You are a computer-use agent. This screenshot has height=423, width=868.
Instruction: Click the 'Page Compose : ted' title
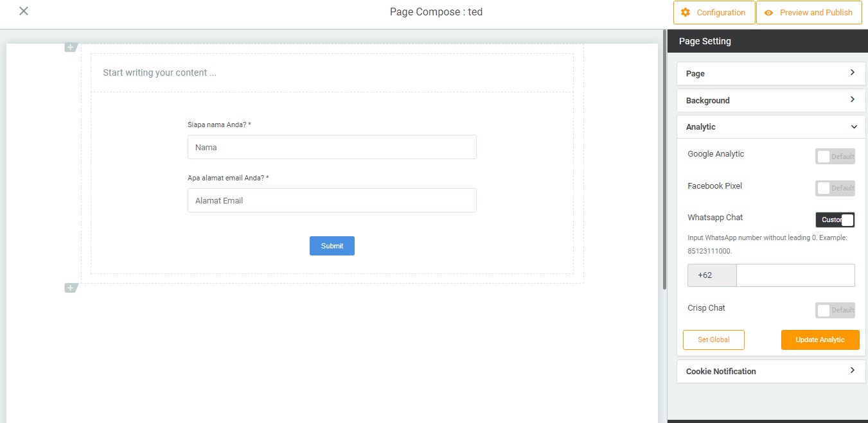[436, 12]
